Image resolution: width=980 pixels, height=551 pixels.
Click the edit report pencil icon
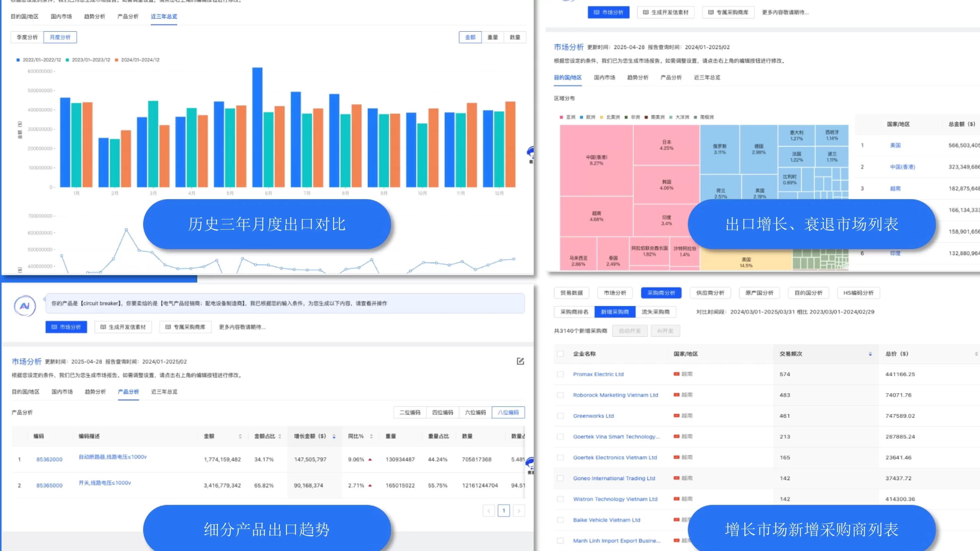tap(520, 361)
